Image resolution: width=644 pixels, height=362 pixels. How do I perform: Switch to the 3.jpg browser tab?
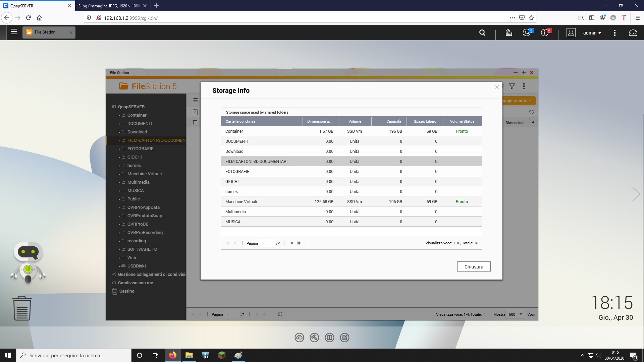pos(109,6)
